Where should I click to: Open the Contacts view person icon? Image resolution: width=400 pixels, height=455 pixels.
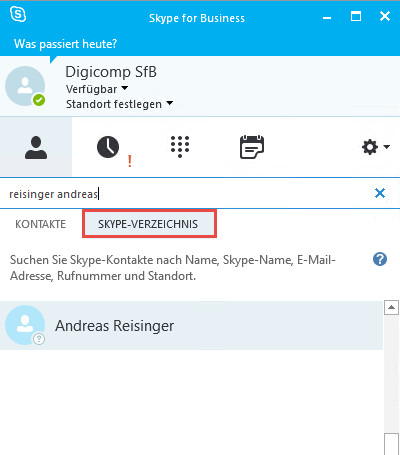point(36,147)
